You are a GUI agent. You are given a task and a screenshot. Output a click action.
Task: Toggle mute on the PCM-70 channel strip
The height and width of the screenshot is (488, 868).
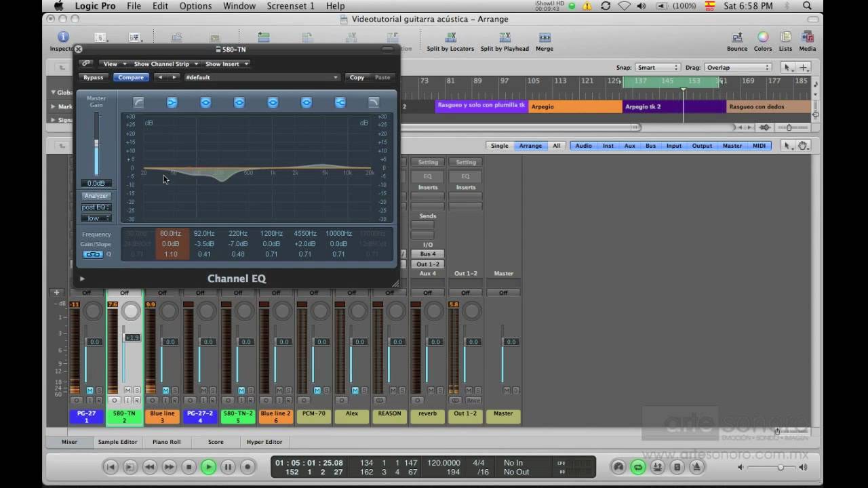pos(317,390)
